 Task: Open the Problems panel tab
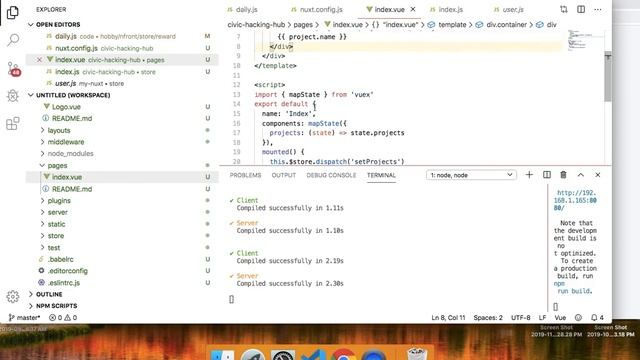[245, 175]
